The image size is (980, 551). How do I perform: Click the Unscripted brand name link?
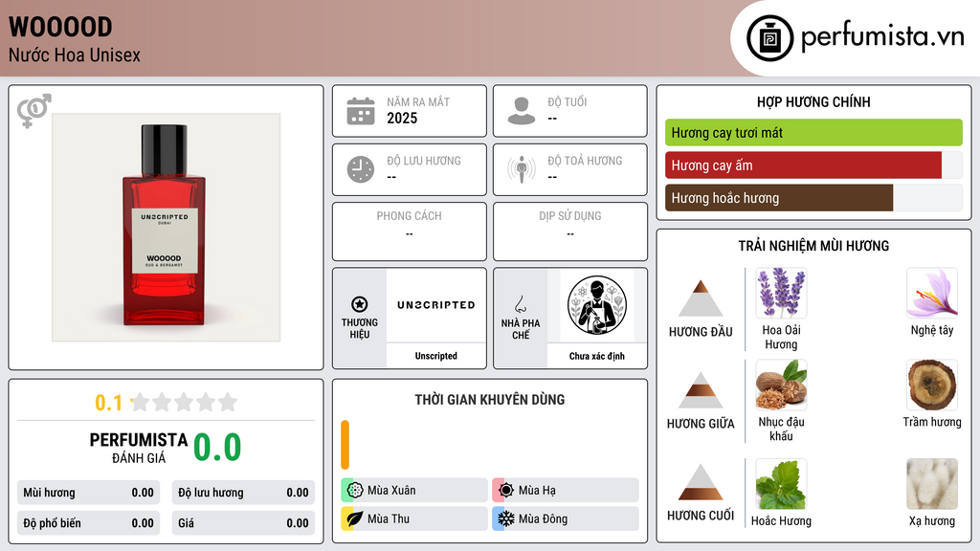(x=435, y=356)
